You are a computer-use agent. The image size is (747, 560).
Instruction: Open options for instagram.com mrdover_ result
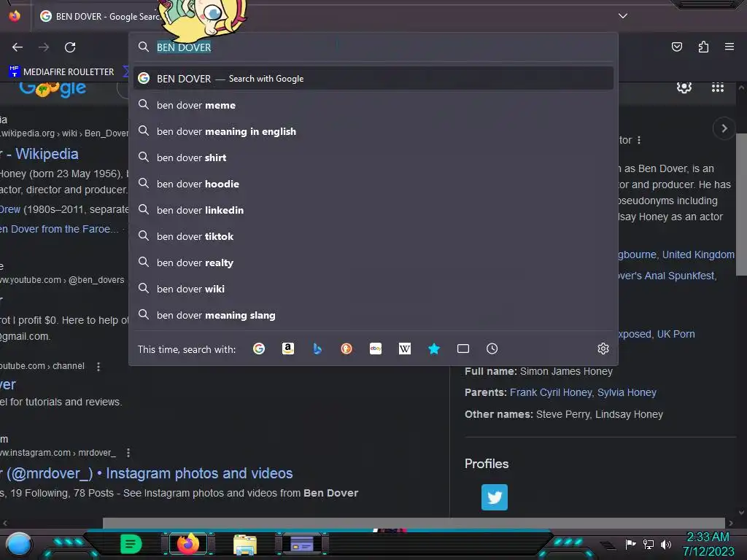(128, 452)
